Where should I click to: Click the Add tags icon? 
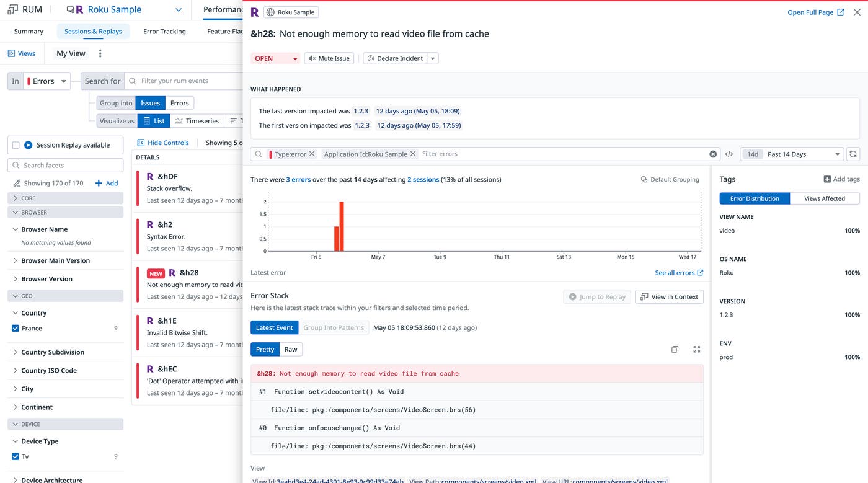pos(827,179)
